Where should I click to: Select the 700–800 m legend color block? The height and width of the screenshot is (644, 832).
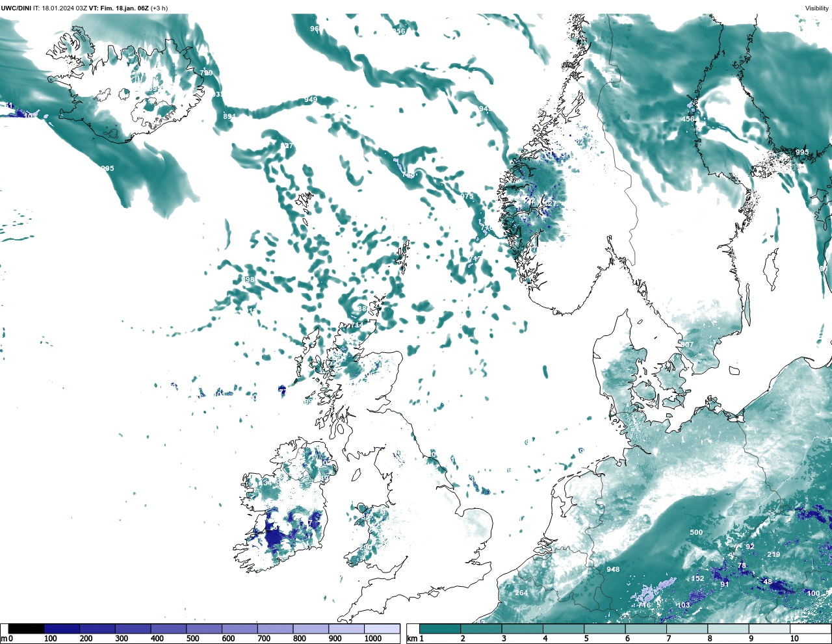click(x=275, y=628)
